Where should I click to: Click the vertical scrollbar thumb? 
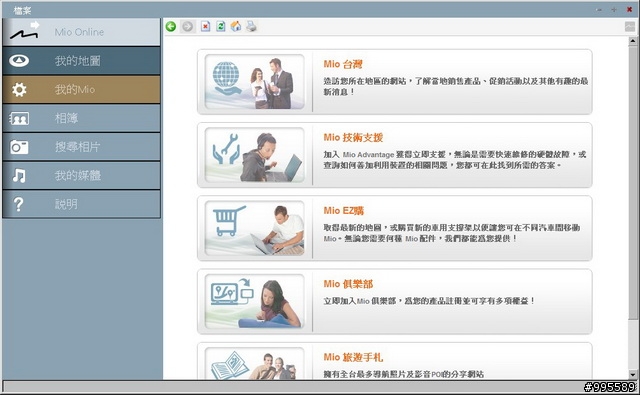(x=632, y=183)
